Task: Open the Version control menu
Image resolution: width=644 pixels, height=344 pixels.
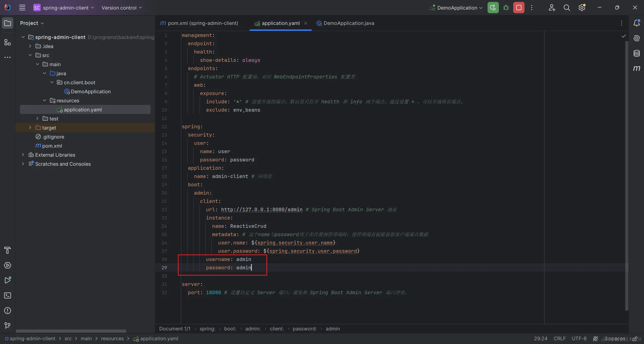Action: pos(122,8)
